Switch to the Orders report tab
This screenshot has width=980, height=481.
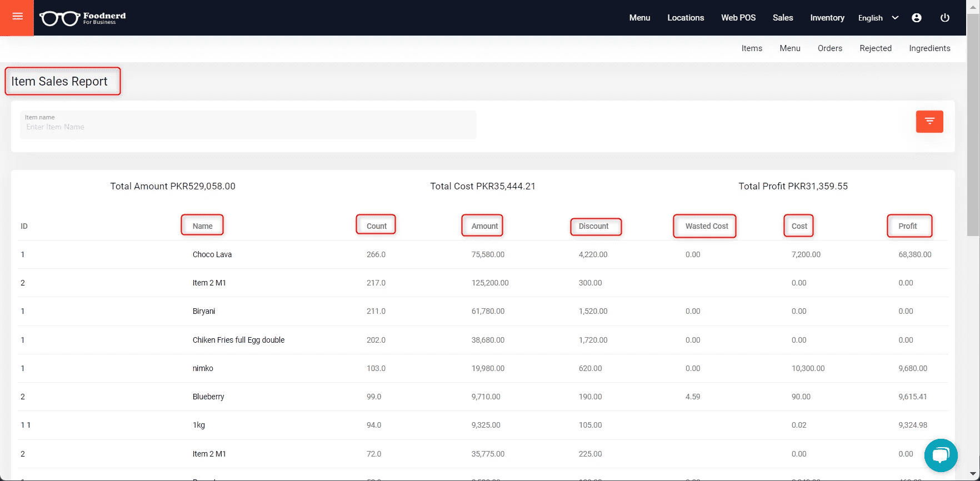pos(830,48)
